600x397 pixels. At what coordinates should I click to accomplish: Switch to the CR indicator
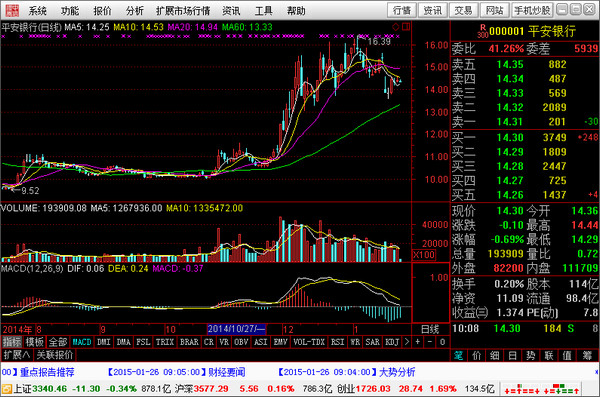pyautogui.click(x=209, y=342)
